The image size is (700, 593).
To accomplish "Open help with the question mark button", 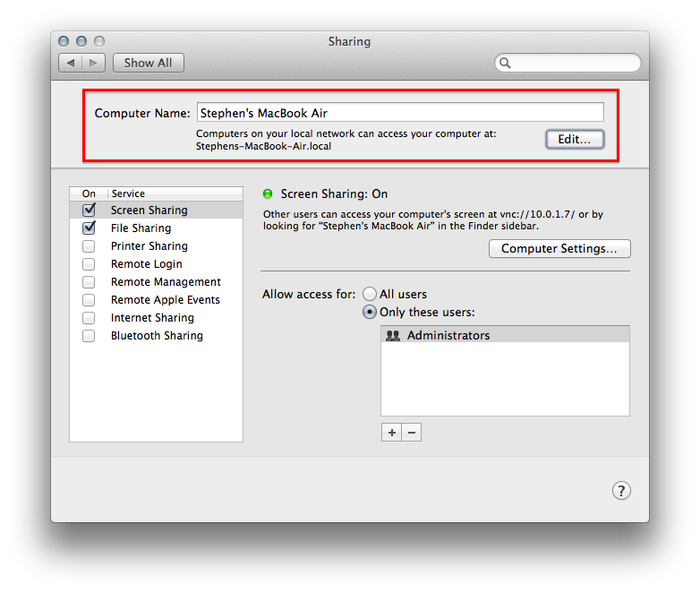I will click(621, 491).
